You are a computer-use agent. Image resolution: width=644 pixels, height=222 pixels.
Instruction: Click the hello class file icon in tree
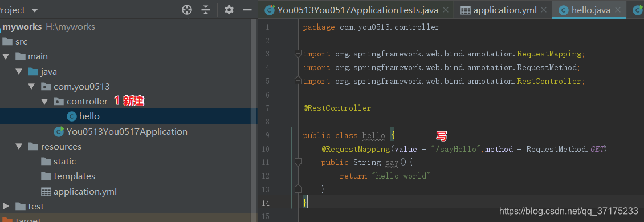pyautogui.click(x=72, y=116)
